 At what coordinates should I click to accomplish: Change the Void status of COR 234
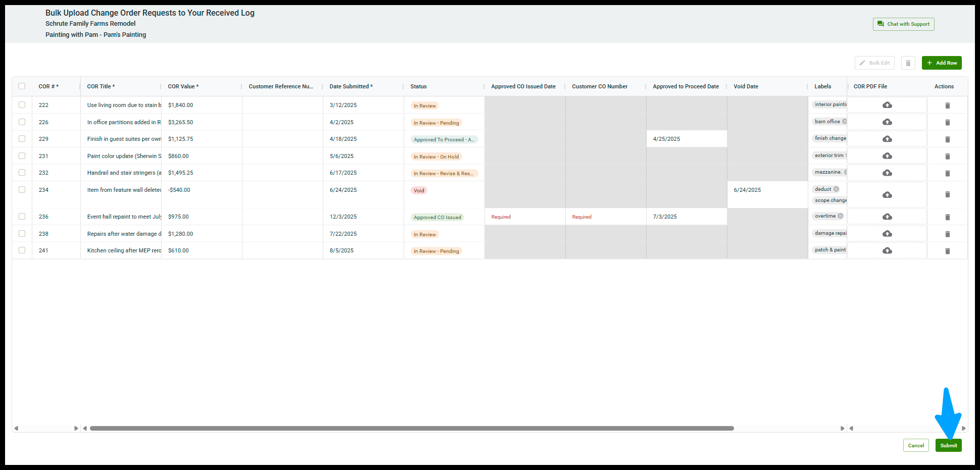[419, 191]
